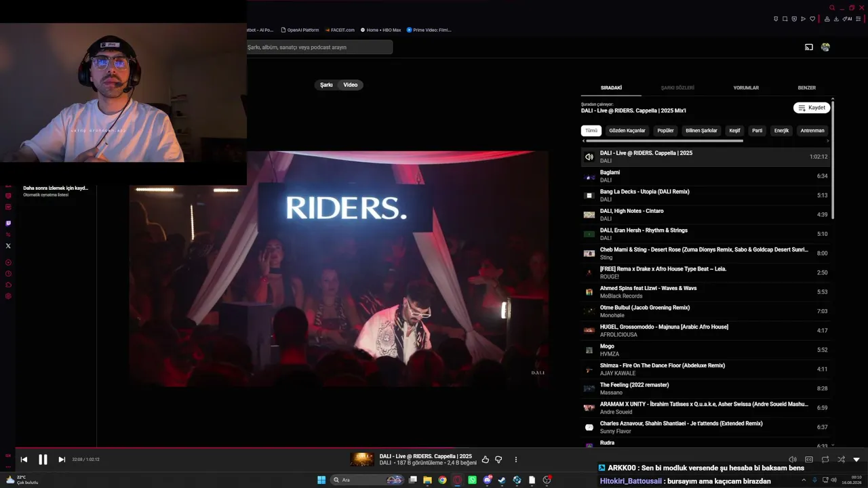Click the filter chips horizontal scrollbar

tap(665, 141)
